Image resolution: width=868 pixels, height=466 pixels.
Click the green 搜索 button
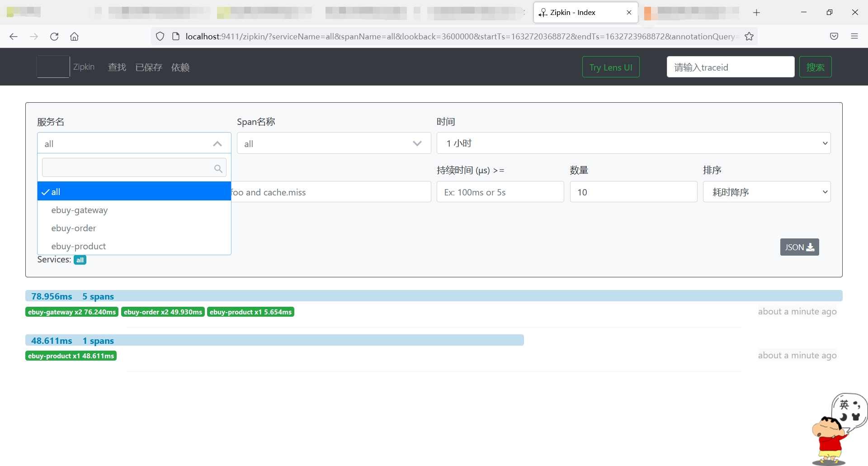click(x=815, y=67)
